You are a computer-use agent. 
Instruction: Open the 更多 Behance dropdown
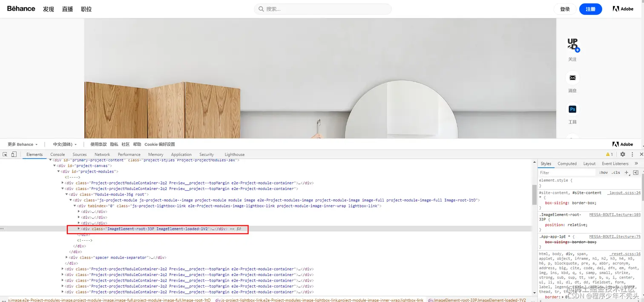pyautogui.click(x=23, y=144)
